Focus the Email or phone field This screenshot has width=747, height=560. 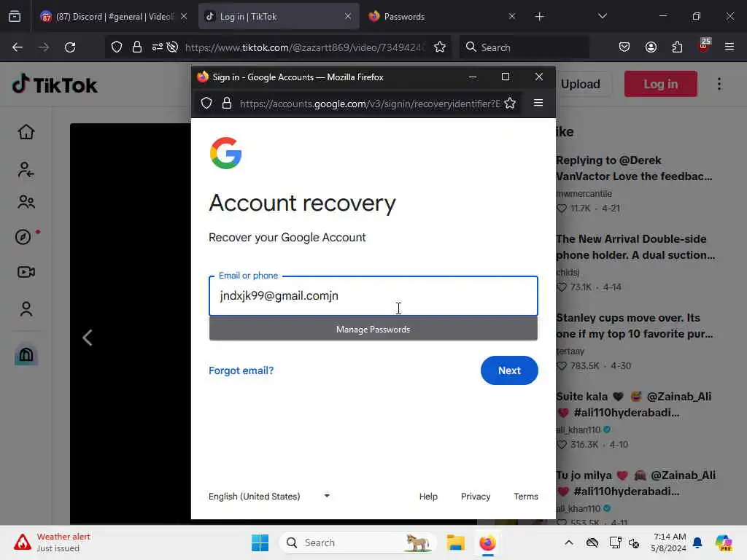point(373,296)
